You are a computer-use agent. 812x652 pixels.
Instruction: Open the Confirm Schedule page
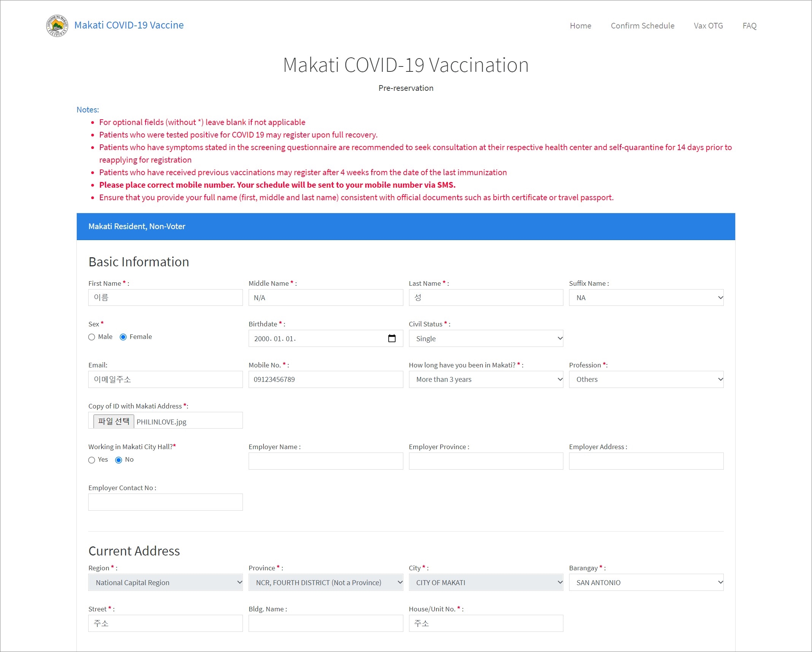(x=642, y=26)
